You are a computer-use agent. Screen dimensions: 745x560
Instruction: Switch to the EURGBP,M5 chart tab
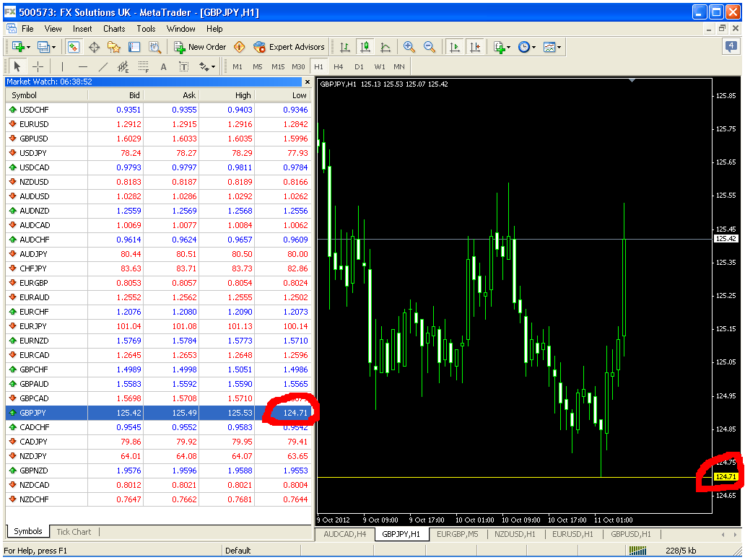point(457,534)
